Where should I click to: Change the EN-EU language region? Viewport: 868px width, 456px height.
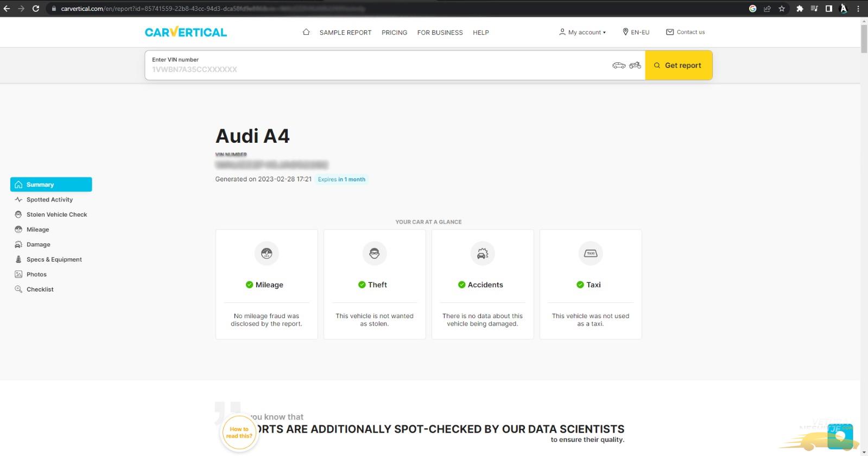coord(636,32)
